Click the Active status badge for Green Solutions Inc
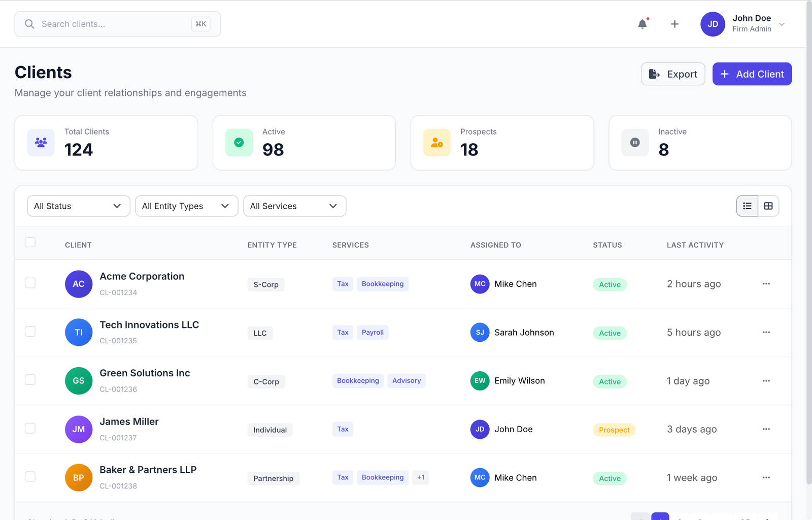This screenshot has width=812, height=520. (x=609, y=381)
